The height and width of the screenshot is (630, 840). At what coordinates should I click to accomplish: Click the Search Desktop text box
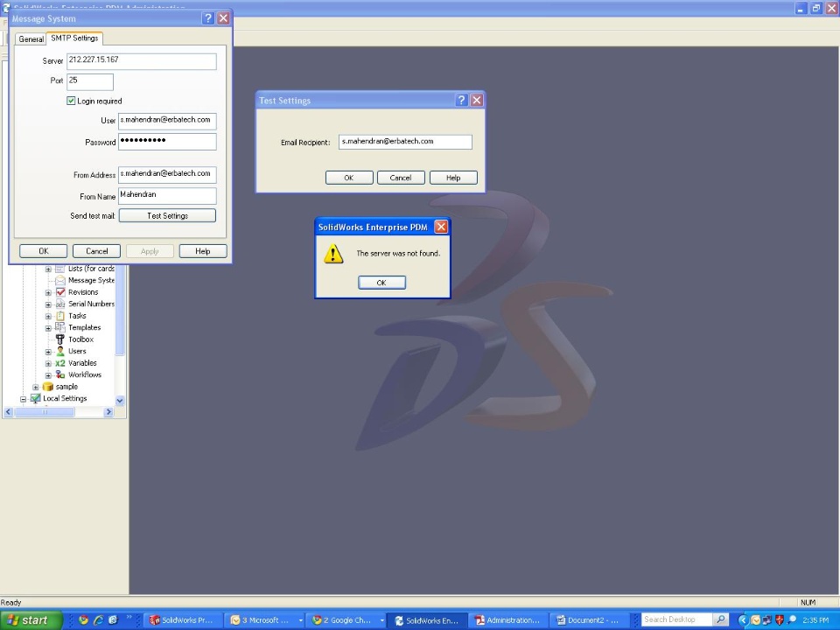(677, 619)
